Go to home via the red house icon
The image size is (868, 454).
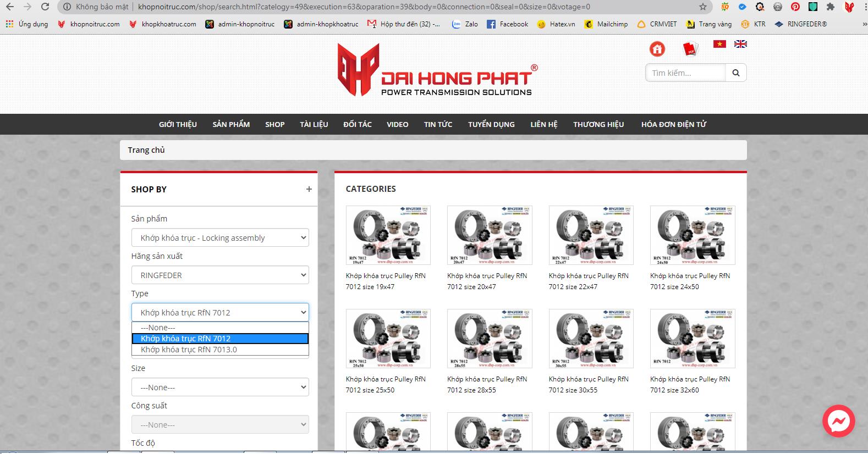657,49
